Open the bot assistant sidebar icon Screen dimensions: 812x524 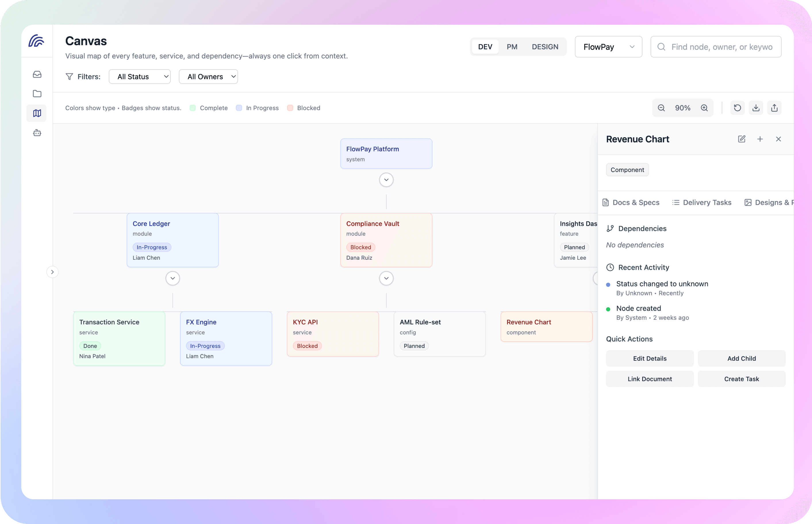37,133
